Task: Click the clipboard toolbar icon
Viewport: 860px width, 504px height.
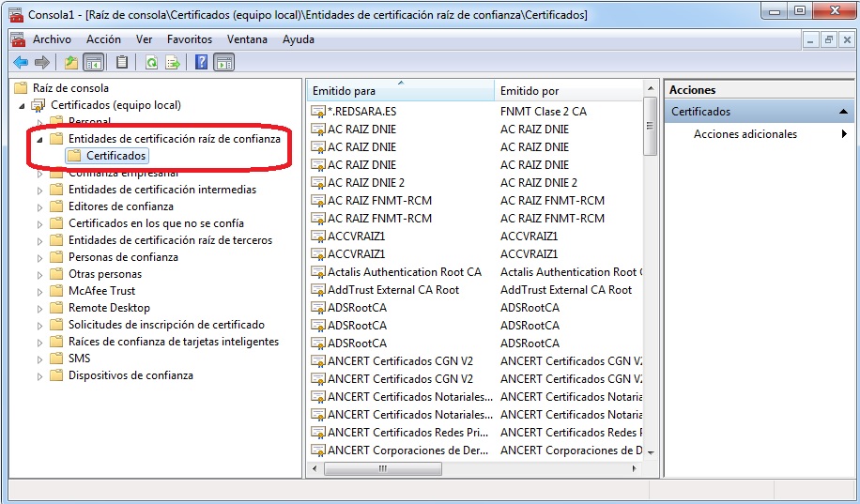Action: pyautogui.click(x=122, y=63)
